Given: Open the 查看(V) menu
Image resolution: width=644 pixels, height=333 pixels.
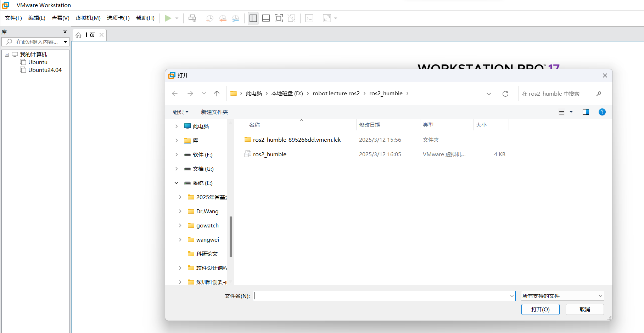Looking at the screenshot, I should click(61, 18).
